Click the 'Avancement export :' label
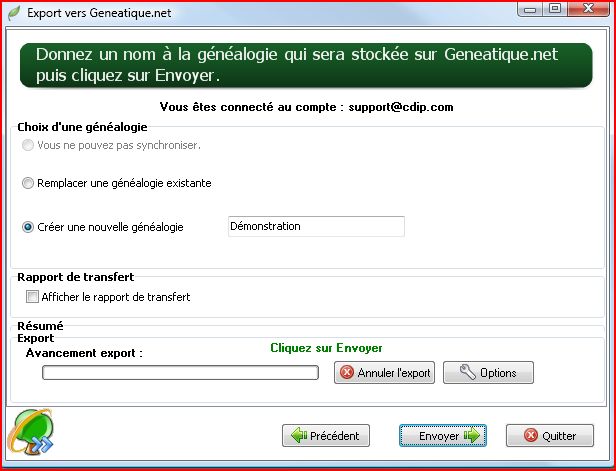Screen dimensions: 616x471 point(84,353)
